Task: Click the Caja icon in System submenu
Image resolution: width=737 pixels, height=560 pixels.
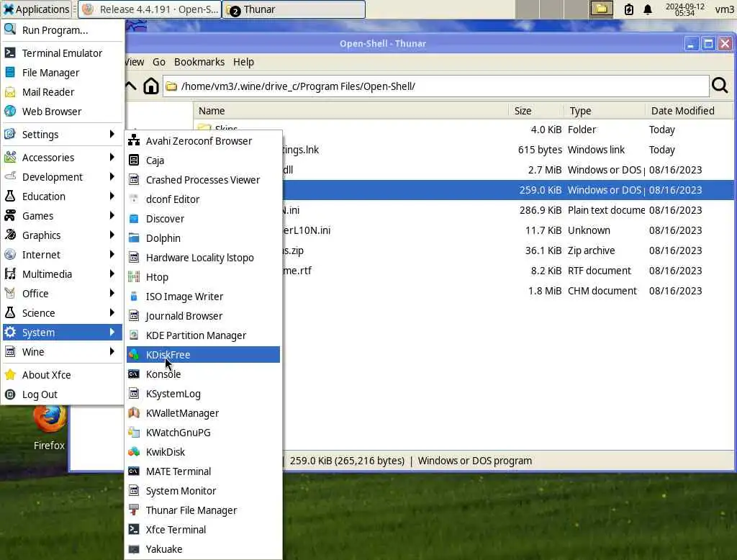Action: (x=134, y=160)
